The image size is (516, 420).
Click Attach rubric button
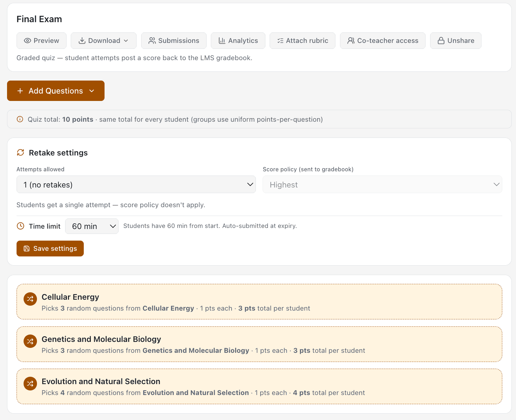(x=303, y=41)
